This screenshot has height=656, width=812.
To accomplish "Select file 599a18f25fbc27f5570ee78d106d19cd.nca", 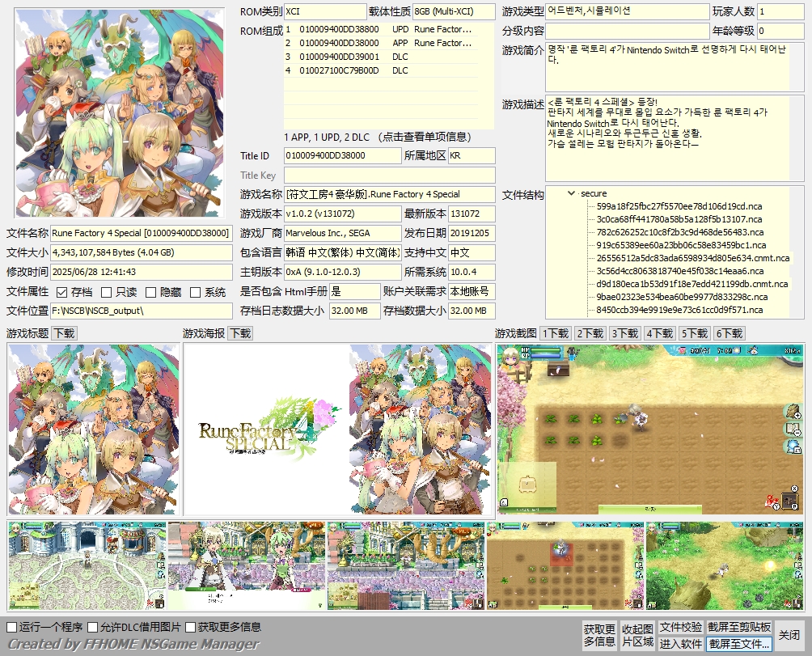I will [679, 206].
